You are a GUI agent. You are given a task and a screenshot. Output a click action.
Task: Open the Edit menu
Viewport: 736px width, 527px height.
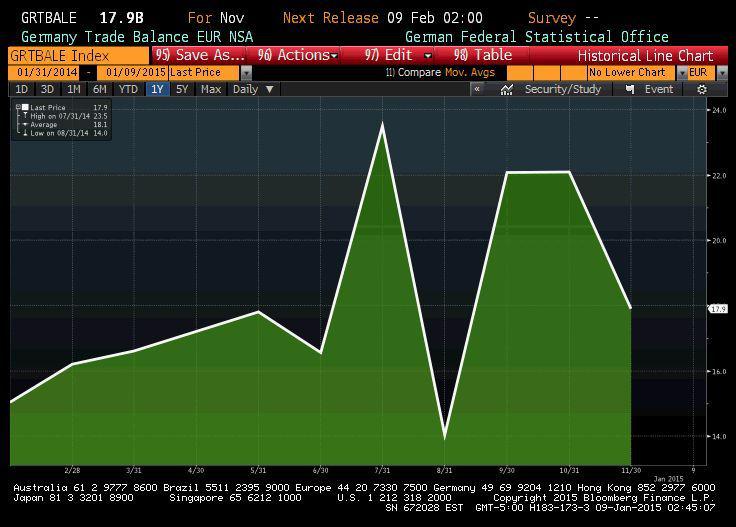398,55
